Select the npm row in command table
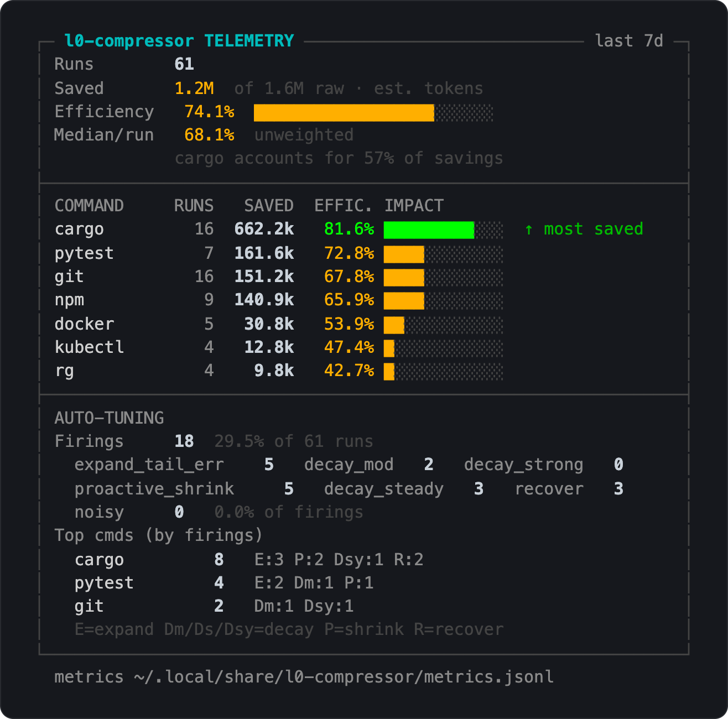728x719 pixels. pyautogui.click(x=279, y=300)
